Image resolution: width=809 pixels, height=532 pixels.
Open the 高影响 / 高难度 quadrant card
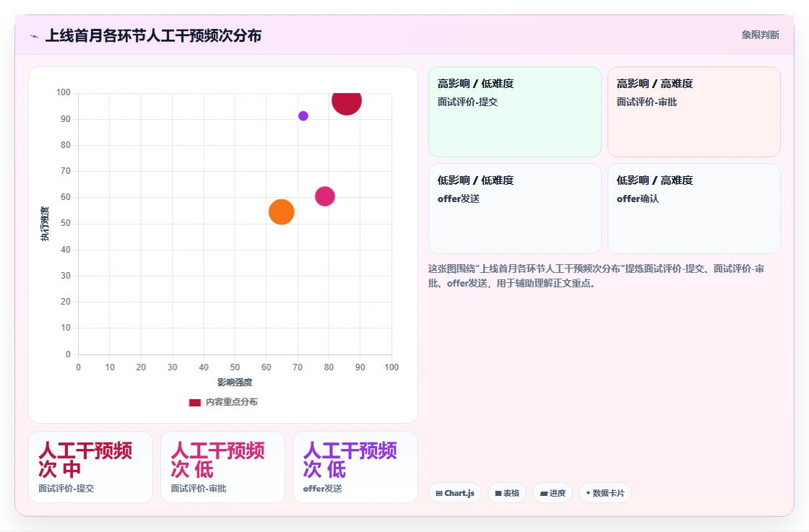694,112
